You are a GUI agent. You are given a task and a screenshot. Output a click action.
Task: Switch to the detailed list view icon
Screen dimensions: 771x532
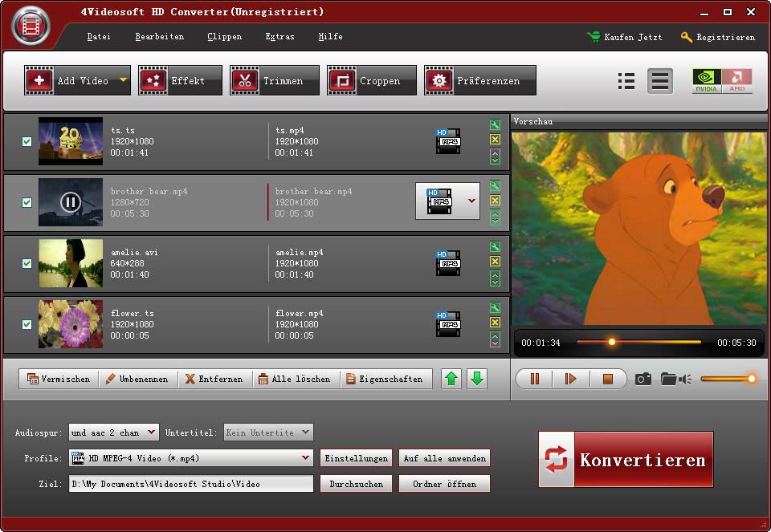click(x=626, y=81)
